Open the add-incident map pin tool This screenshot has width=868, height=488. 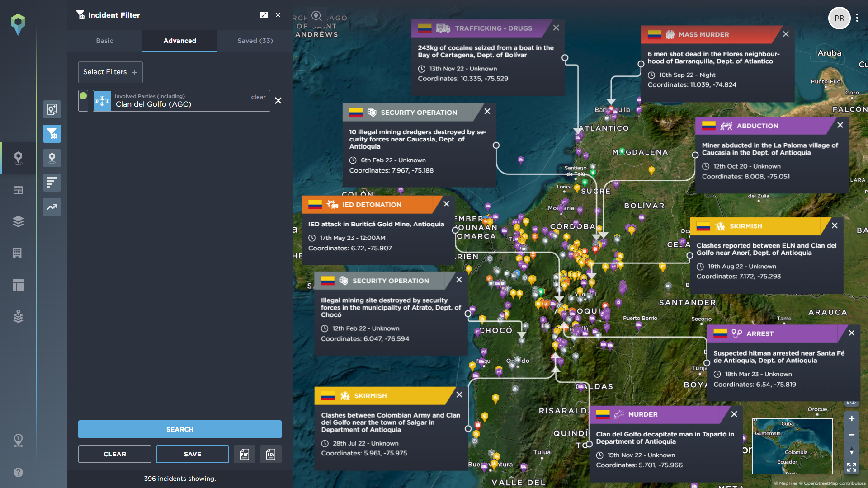point(52,109)
